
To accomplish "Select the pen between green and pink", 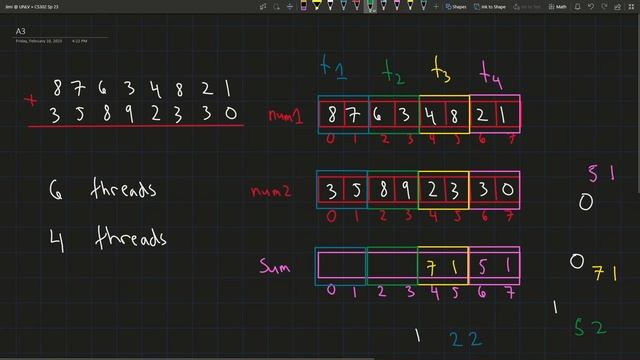I will click(384, 6).
